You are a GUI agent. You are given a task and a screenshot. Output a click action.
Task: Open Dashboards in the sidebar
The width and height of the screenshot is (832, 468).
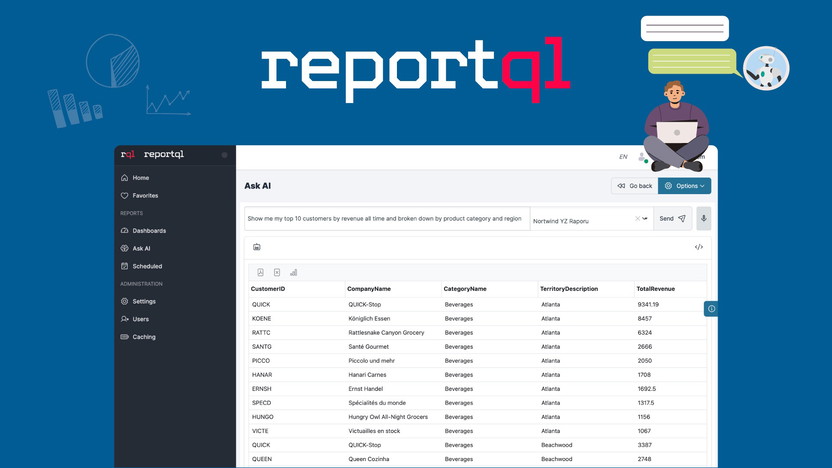tap(149, 231)
